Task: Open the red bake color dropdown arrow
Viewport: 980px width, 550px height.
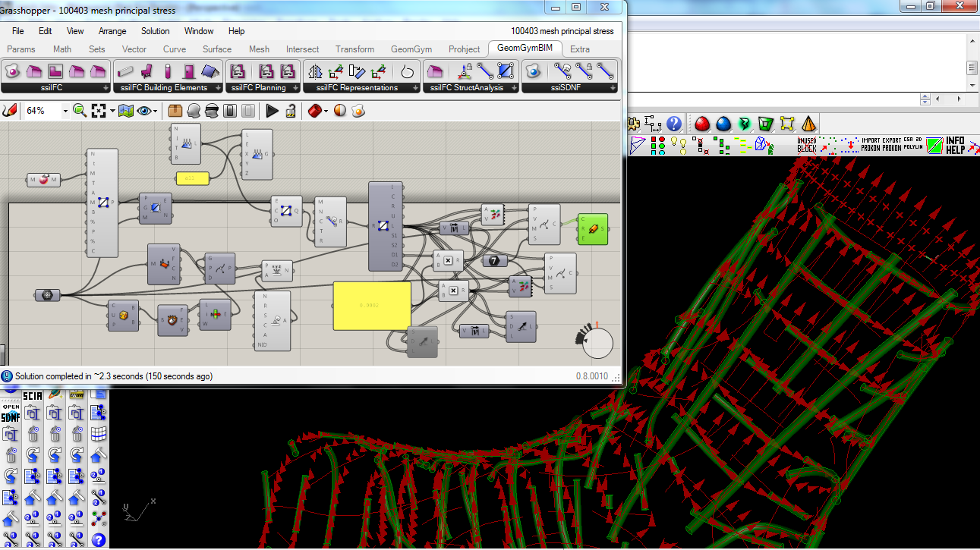Action: [326, 111]
